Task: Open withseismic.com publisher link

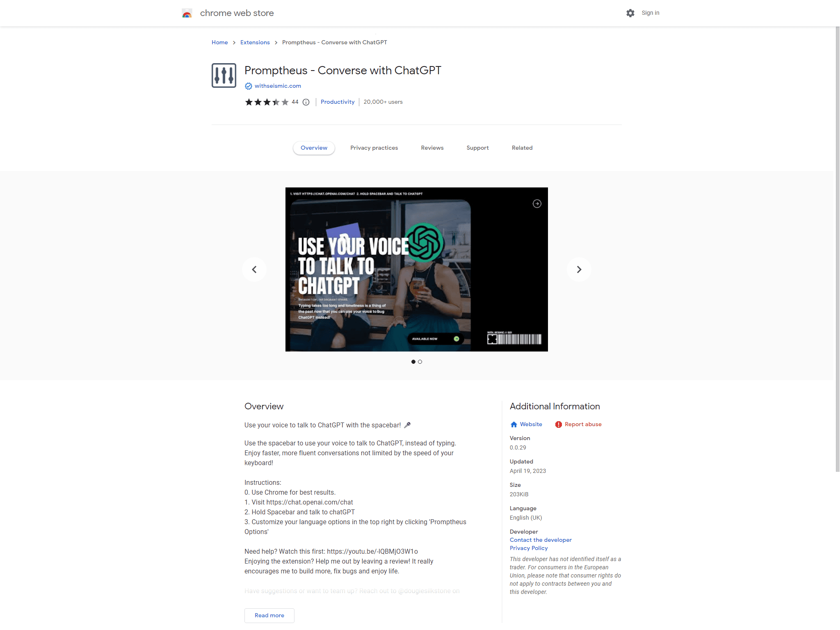Action: (x=278, y=86)
